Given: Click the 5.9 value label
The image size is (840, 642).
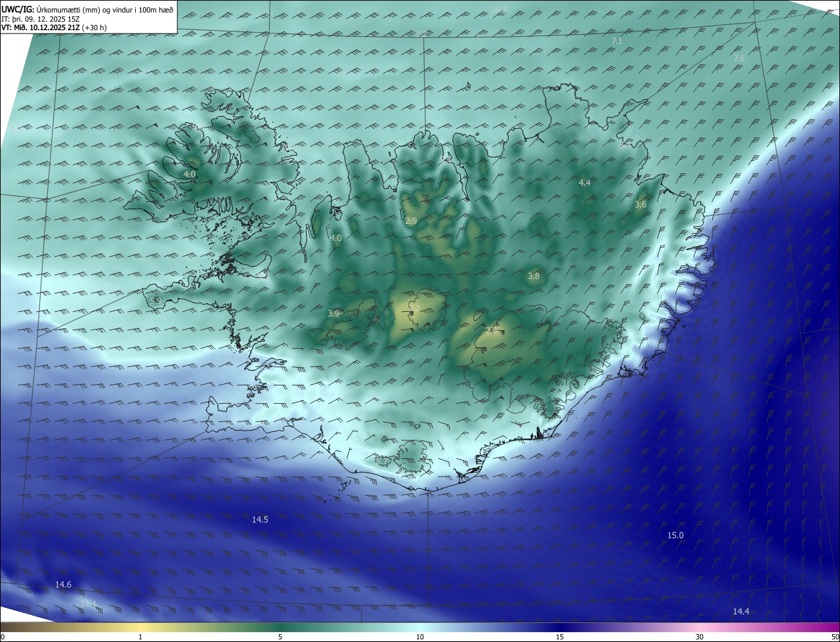Looking at the screenshot, I should pyautogui.click(x=156, y=301).
